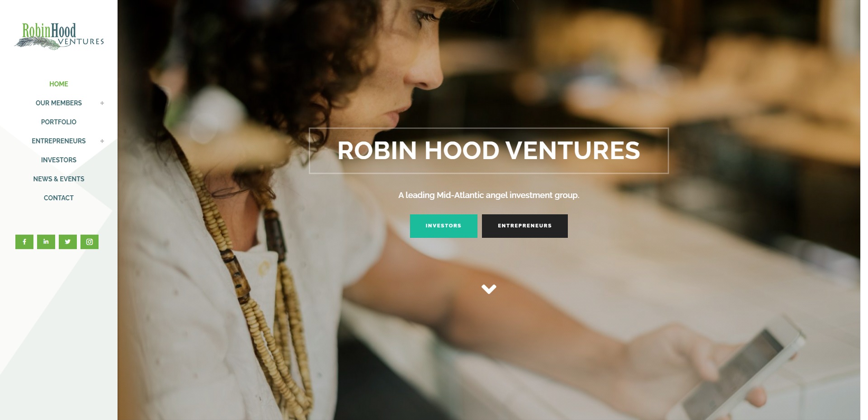Viewport: 868px width, 420px height.
Task: Open the Our Members menu item
Action: pyautogui.click(x=59, y=103)
